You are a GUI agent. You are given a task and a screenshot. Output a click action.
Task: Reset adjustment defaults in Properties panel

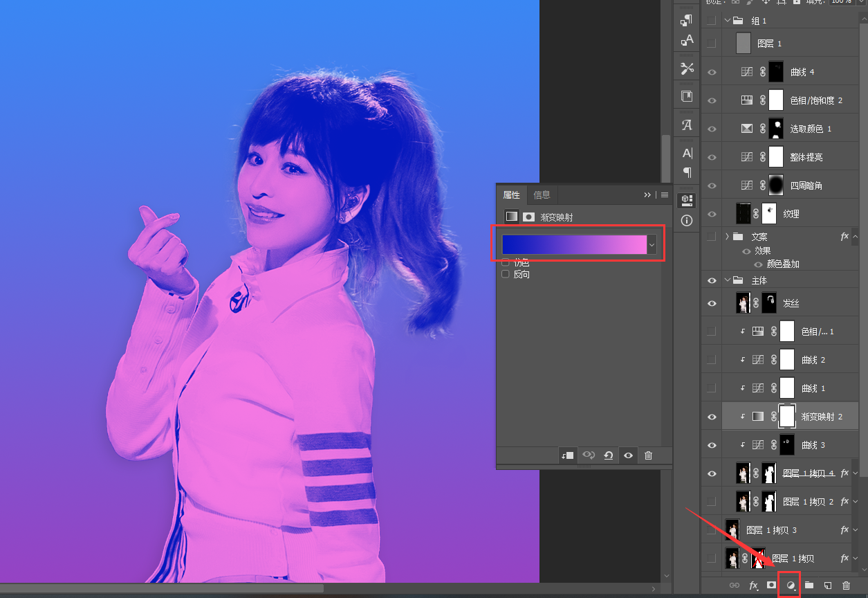click(608, 455)
